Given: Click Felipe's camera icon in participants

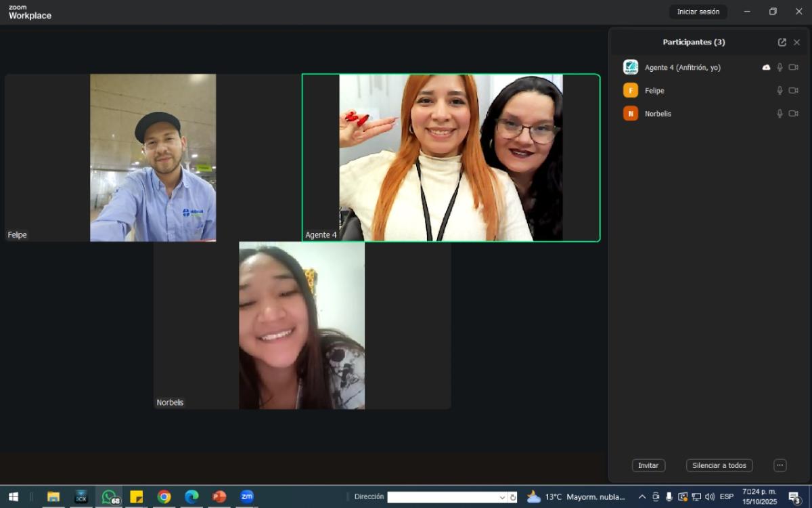Looking at the screenshot, I should click(x=793, y=91).
